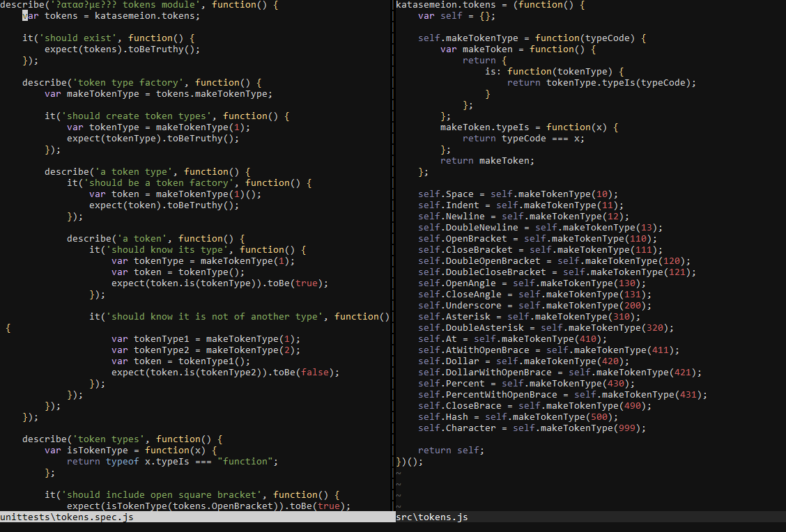The image size is (786, 532).
Task: Click the self.DoubleCloseBracket assignment line
Action: tap(557, 272)
